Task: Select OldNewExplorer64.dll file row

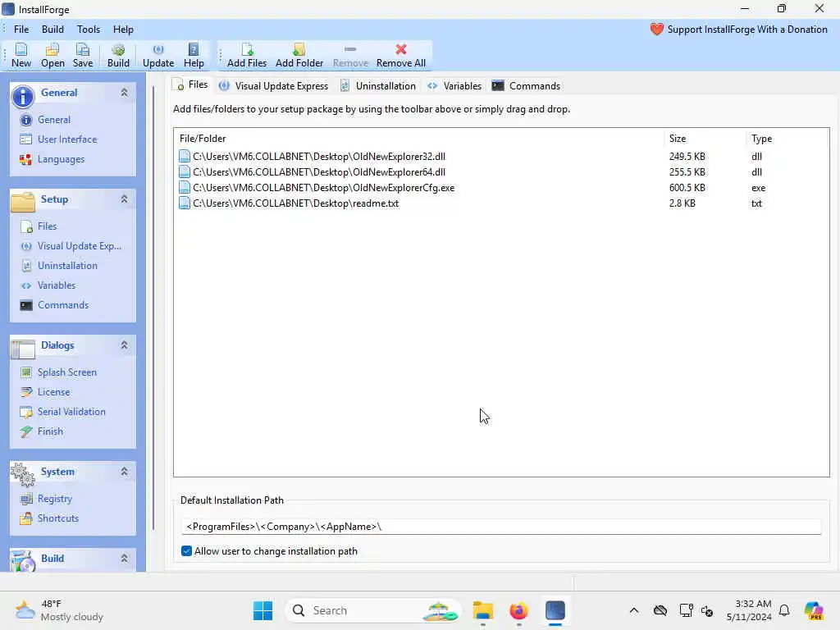Action: click(501, 172)
